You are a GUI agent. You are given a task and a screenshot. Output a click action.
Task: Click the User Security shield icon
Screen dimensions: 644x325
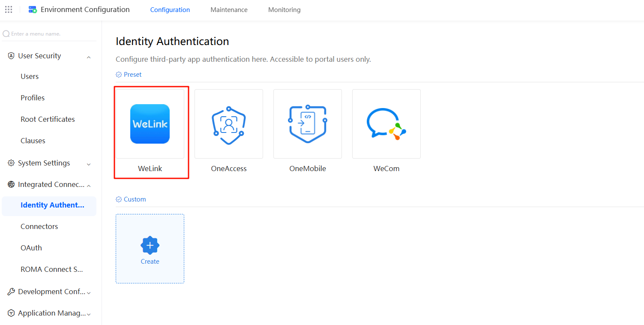11,56
